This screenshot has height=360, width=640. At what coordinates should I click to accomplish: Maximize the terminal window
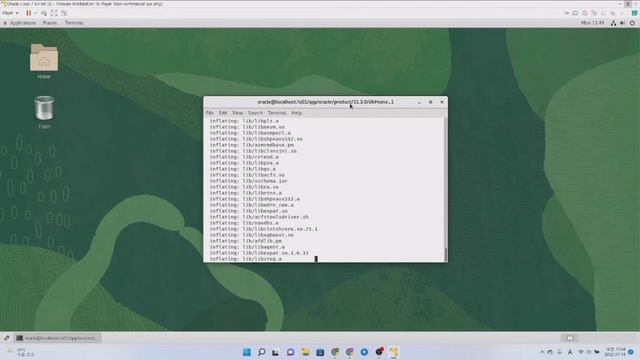(430, 102)
